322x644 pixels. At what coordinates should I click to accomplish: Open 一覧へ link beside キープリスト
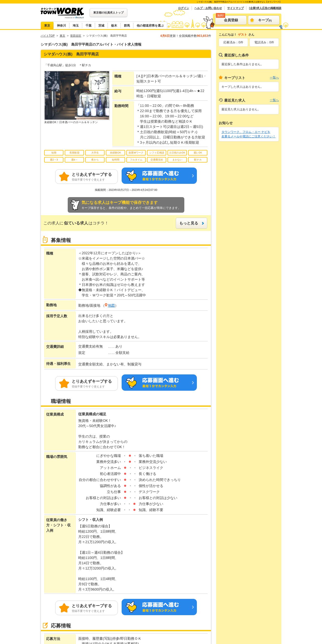click(274, 78)
